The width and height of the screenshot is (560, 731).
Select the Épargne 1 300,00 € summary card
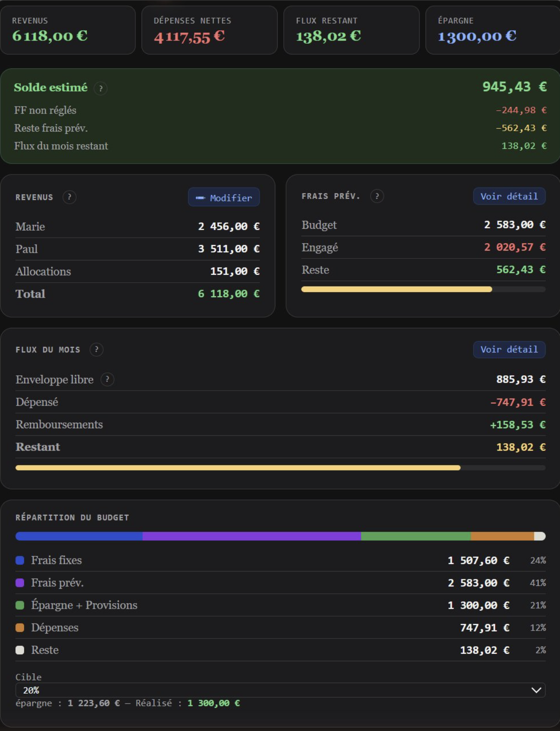[493, 30]
